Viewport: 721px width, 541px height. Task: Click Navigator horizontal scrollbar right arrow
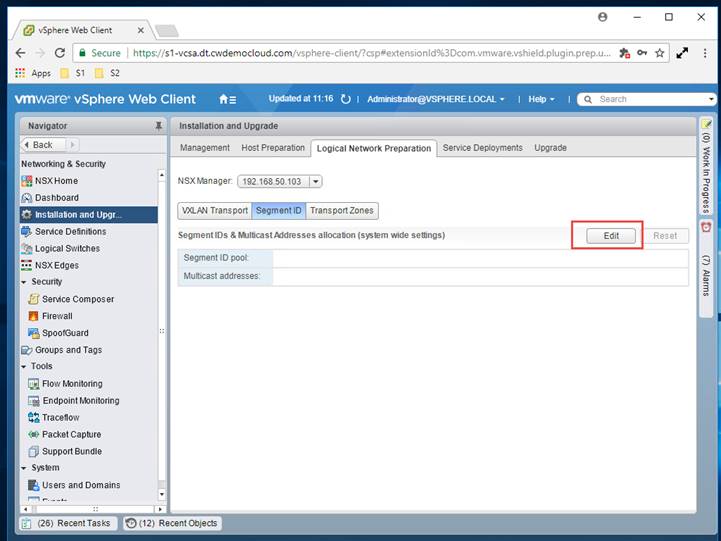tap(160, 509)
